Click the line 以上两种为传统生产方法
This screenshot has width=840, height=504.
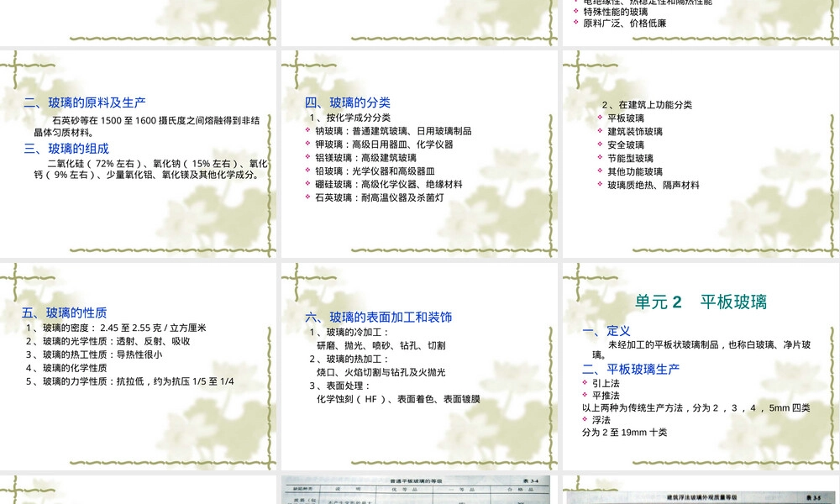[696, 408]
